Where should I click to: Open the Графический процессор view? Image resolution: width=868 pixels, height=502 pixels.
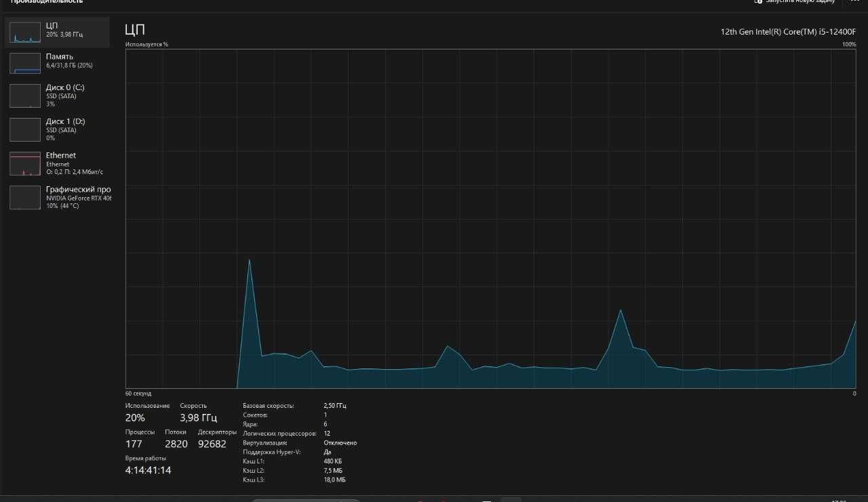tap(58, 197)
